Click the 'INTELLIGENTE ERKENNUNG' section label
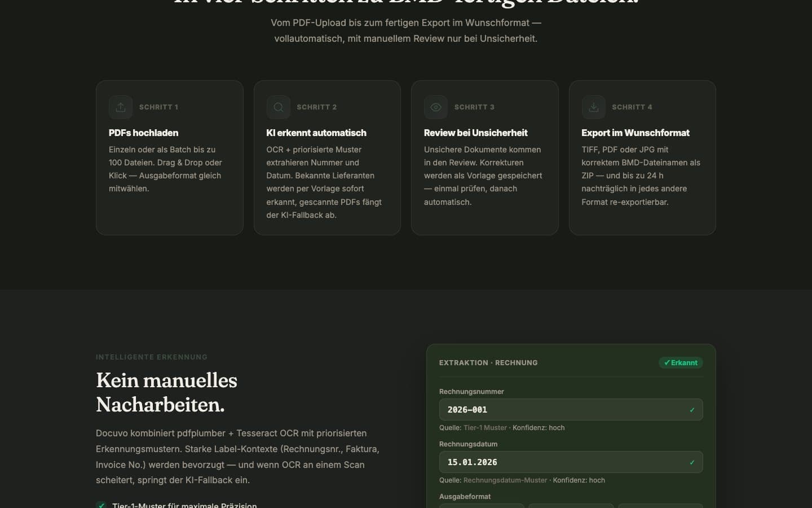This screenshot has height=508, width=812. (x=152, y=357)
